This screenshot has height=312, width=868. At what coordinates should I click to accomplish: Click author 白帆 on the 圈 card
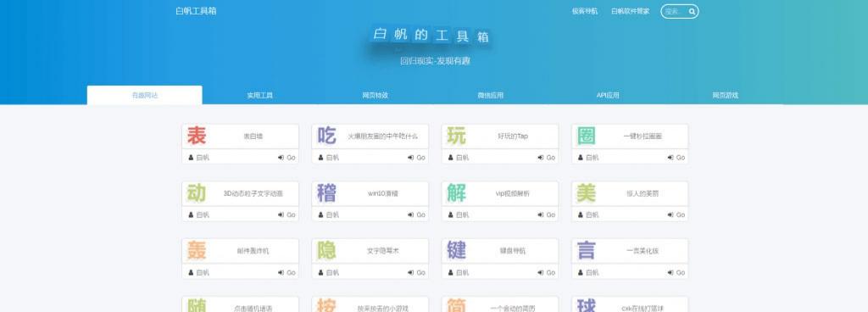coord(588,158)
